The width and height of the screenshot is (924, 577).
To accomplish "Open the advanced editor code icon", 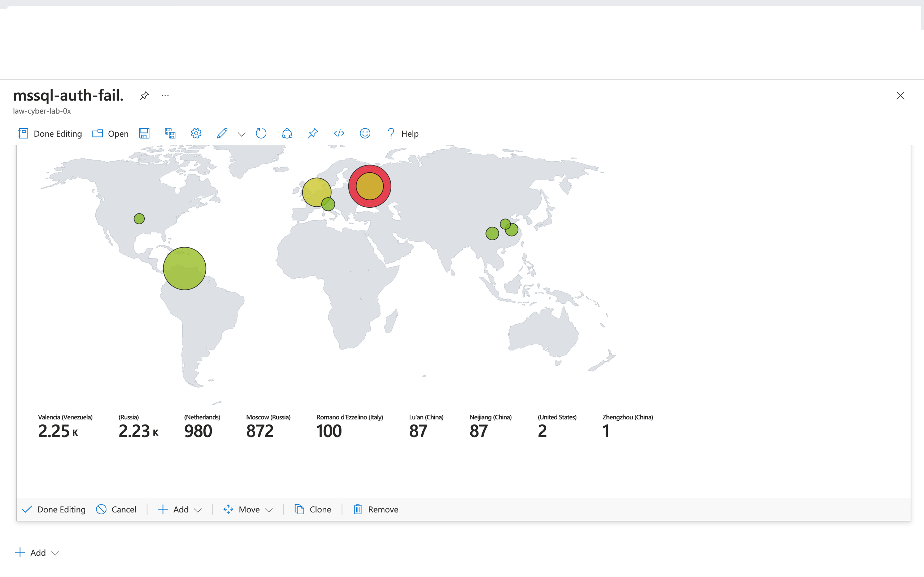I will click(x=339, y=133).
